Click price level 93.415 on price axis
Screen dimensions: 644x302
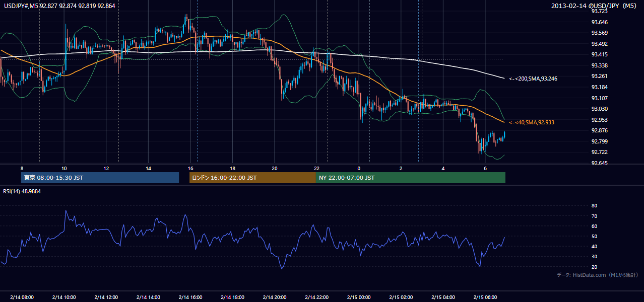click(x=599, y=54)
